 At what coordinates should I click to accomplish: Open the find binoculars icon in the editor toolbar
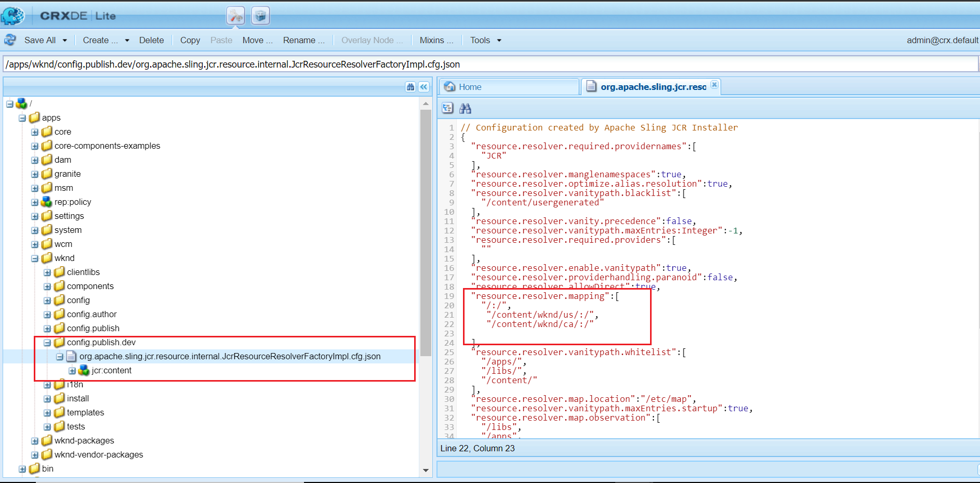click(465, 108)
